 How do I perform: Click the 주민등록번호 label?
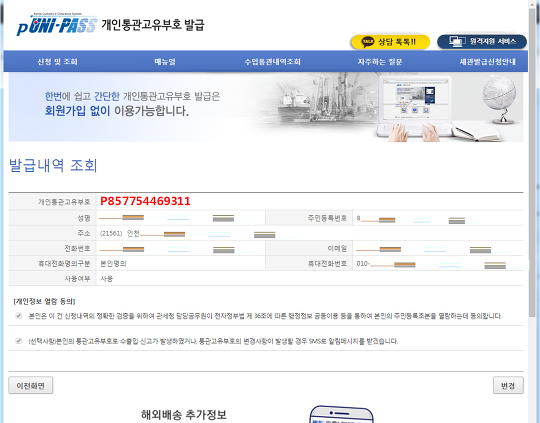(x=327, y=218)
